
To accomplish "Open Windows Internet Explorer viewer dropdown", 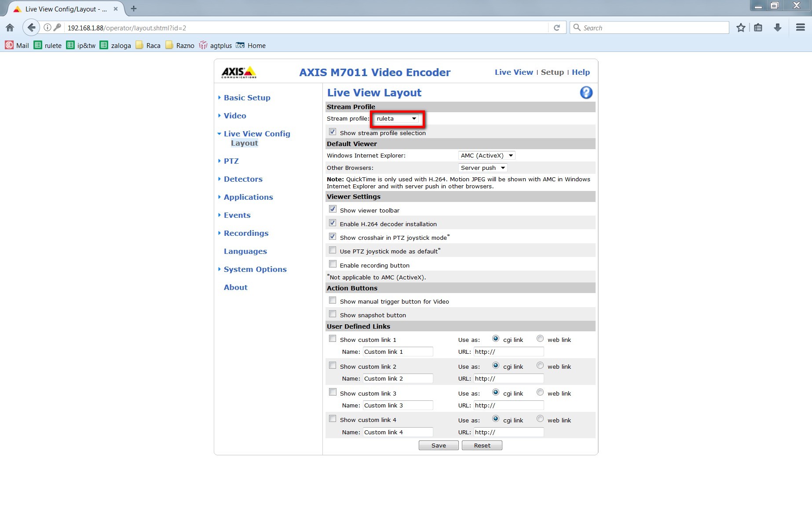I will pyautogui.click(x=486, y=155).
